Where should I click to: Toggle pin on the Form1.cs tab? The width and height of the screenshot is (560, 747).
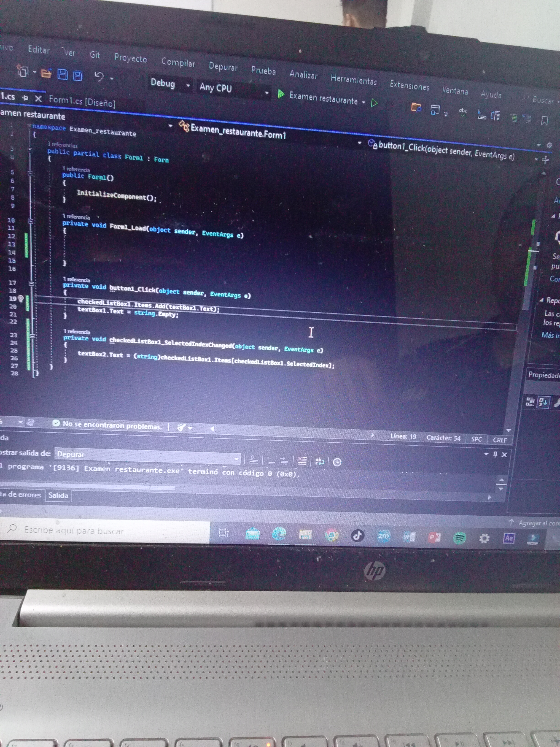pos(25,98)
